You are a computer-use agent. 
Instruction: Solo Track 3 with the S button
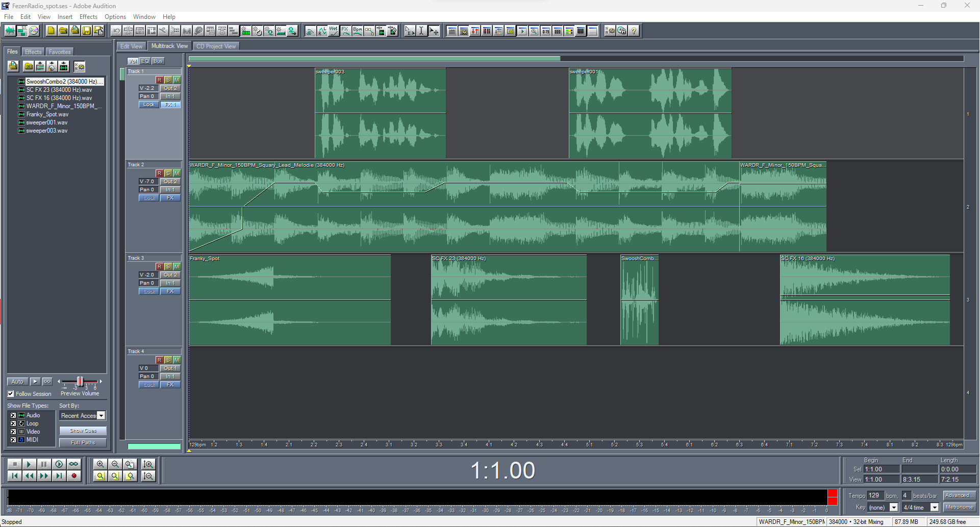(x=168, y=267)
